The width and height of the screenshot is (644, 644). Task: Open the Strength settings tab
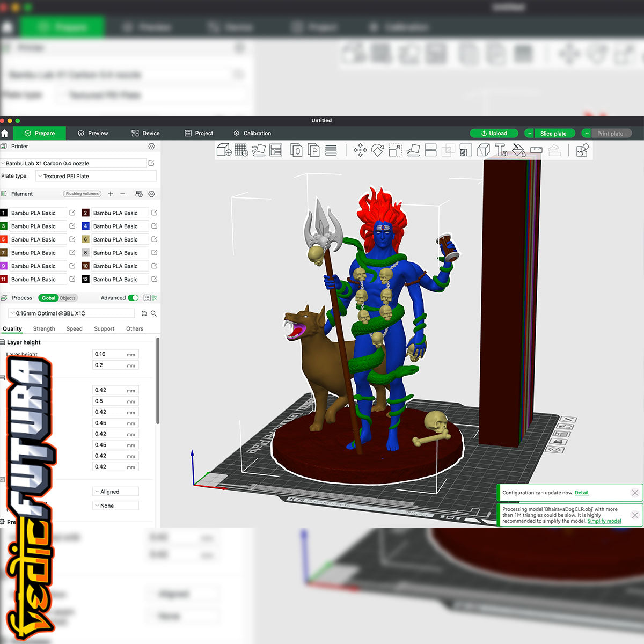tap(44, 329)
